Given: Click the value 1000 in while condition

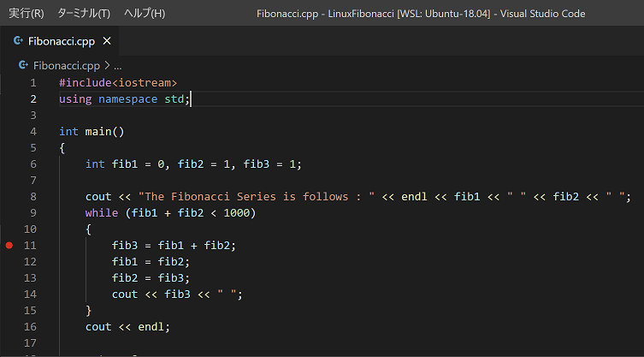Looking at the screenshot, I should 237,212.
